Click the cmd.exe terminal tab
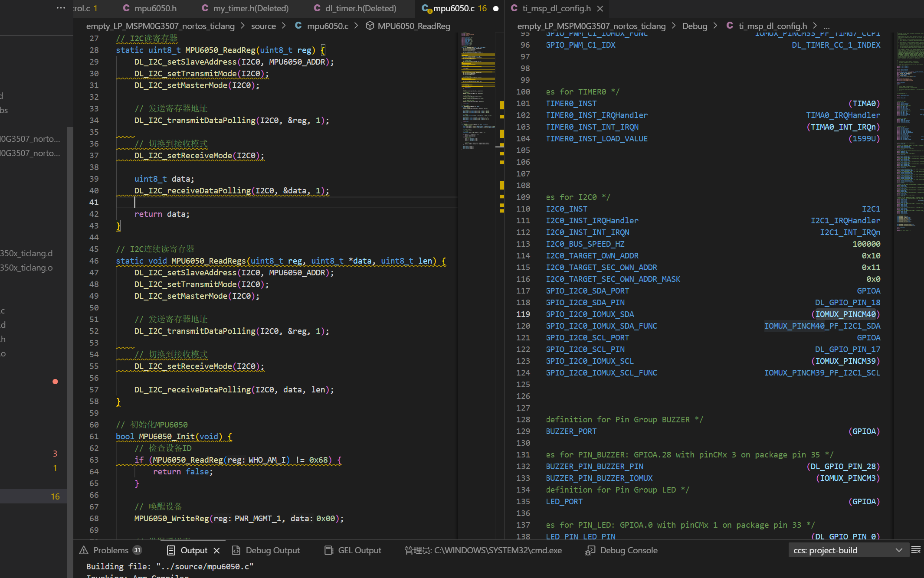924x578 pixels. [483, 550]
